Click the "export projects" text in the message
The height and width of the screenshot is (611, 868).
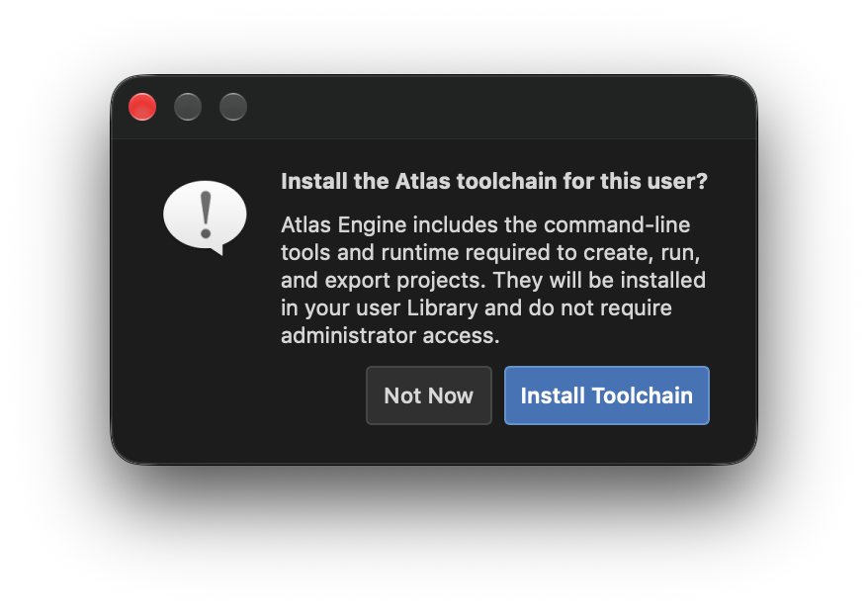(402, 280)
